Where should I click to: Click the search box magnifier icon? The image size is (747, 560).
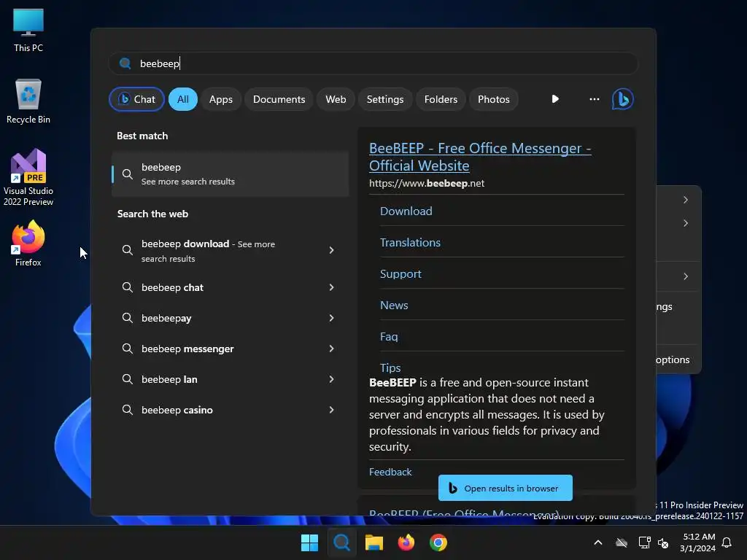click(x=125, y=63)
